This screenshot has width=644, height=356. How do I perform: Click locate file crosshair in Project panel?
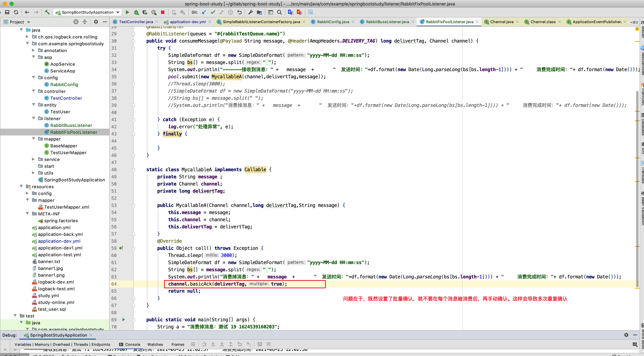click(x=76, y=22)
